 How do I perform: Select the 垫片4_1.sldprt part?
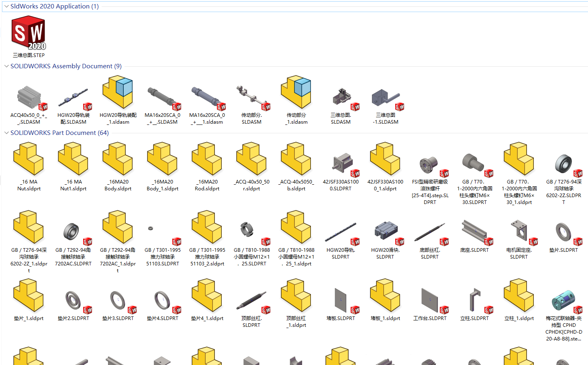[207, 300]
